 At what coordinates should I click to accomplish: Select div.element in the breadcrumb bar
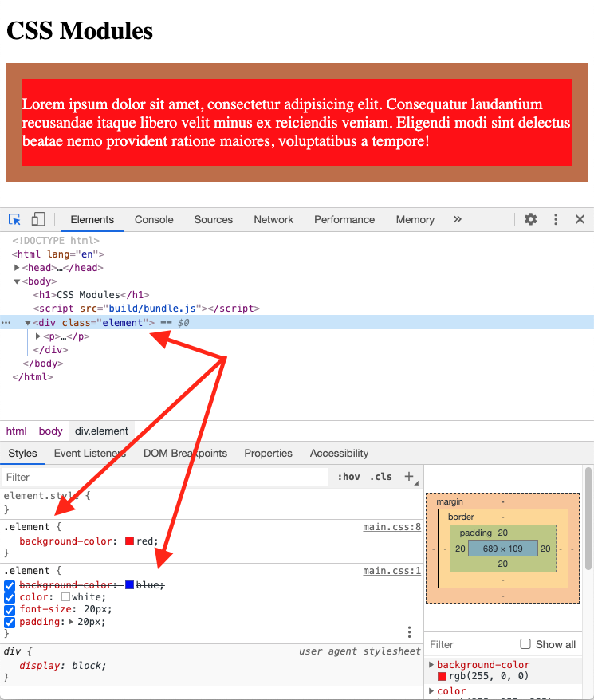coord(101,431)
